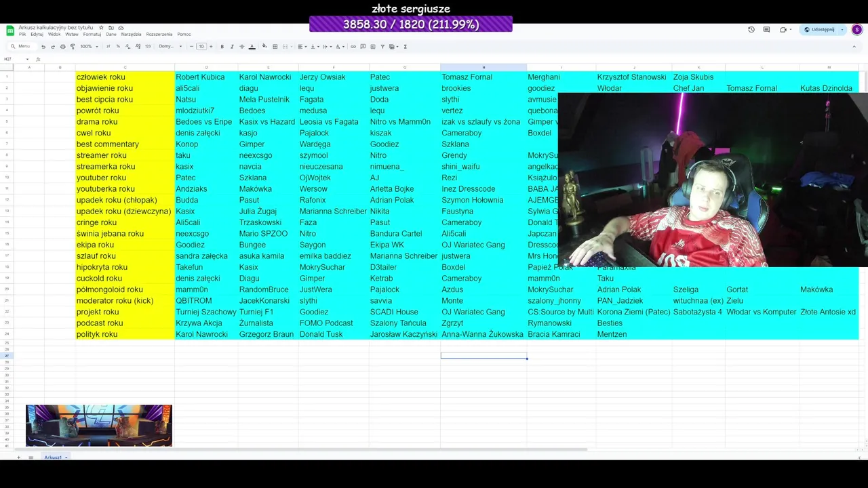This screenshot has width=868, height=488.
Task: Click the Menu search box
Action: [x=22, y=47]
